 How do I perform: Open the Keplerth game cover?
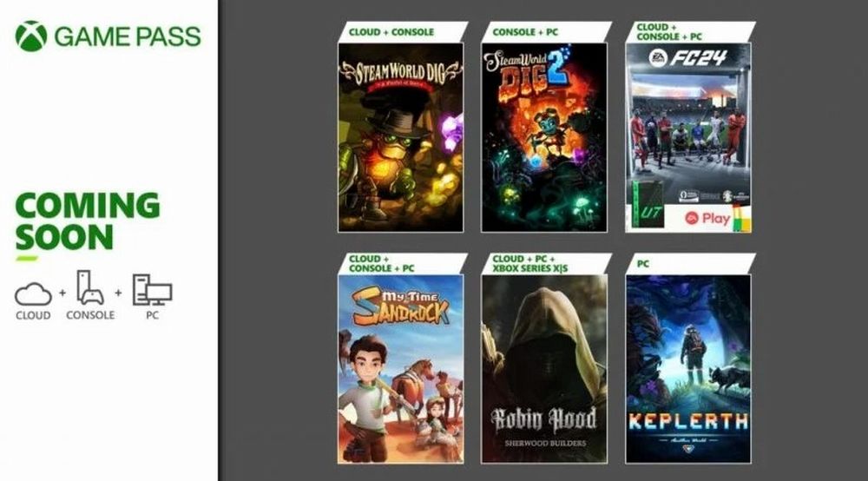688,369
